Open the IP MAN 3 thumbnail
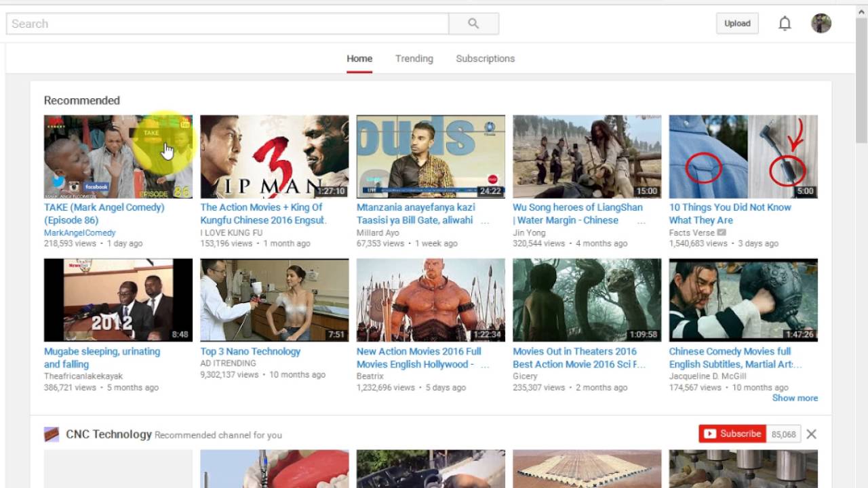Screen dimensions: 868x488 pyautogui.click(x=275, y=157)
